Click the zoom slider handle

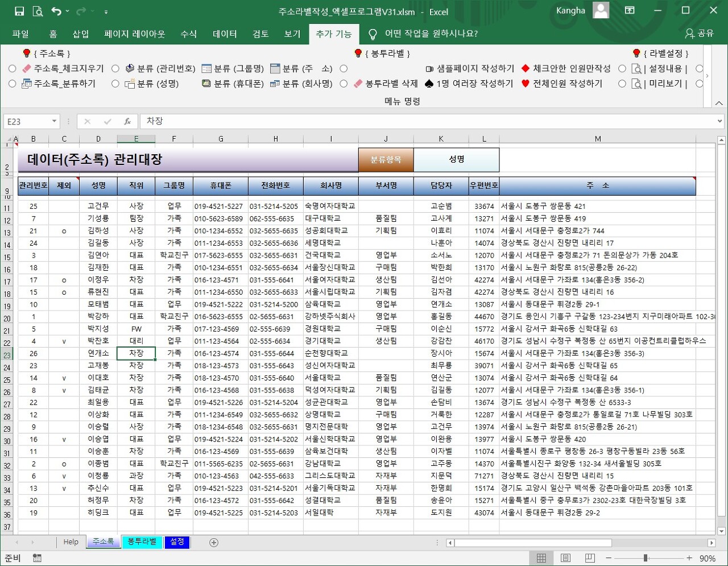coord(646,558)
